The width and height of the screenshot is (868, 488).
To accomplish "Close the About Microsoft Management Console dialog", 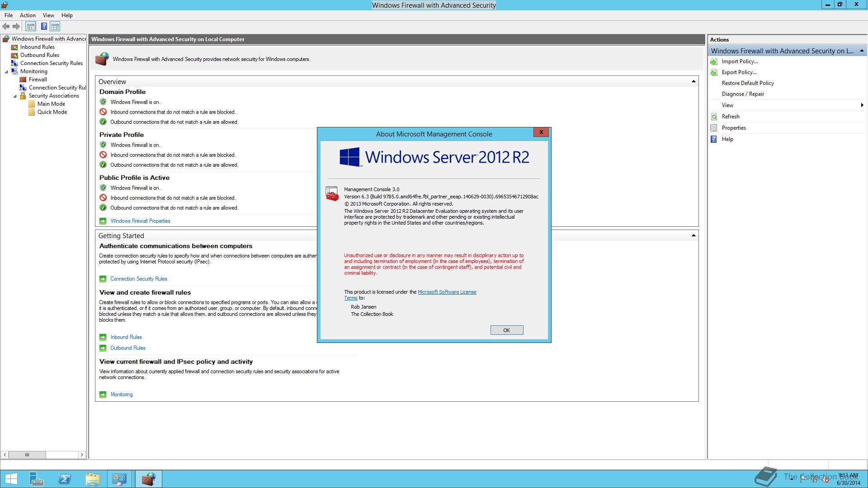I will tap(541, 132).
